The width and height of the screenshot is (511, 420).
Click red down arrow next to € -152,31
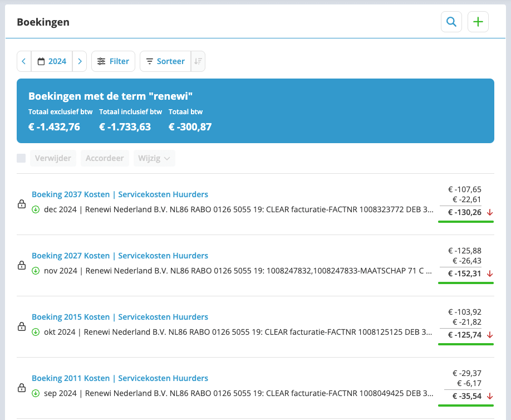pos(489,274)
